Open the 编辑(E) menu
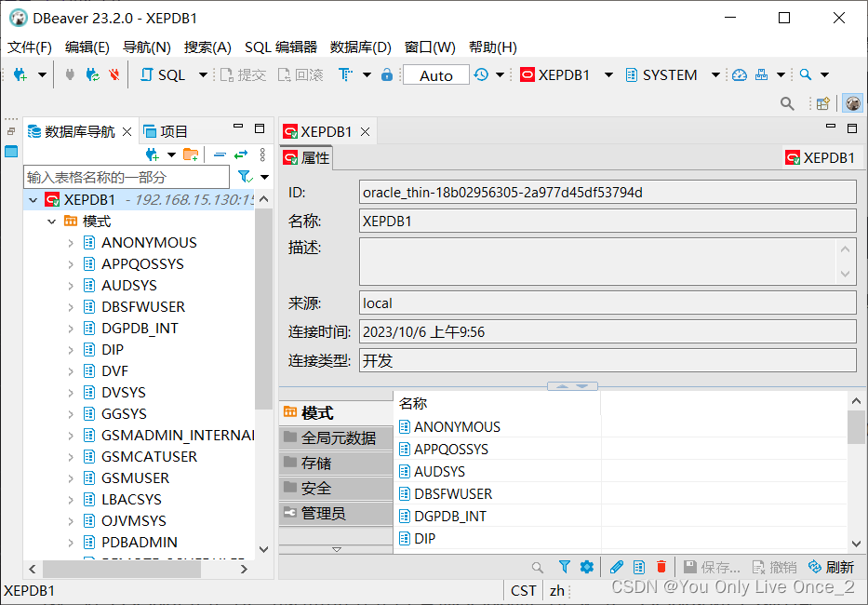Viewport: 868px width, 605px height. (87, 47)
